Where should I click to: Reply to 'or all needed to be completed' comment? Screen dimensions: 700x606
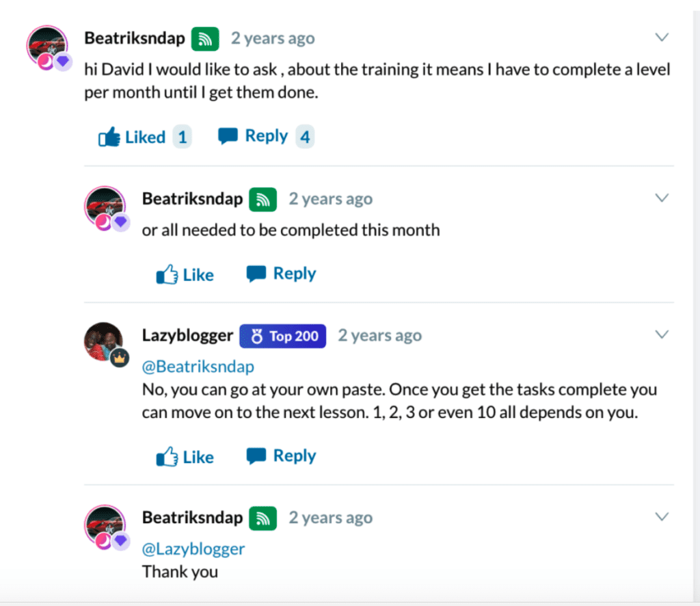tap(281, 274)
